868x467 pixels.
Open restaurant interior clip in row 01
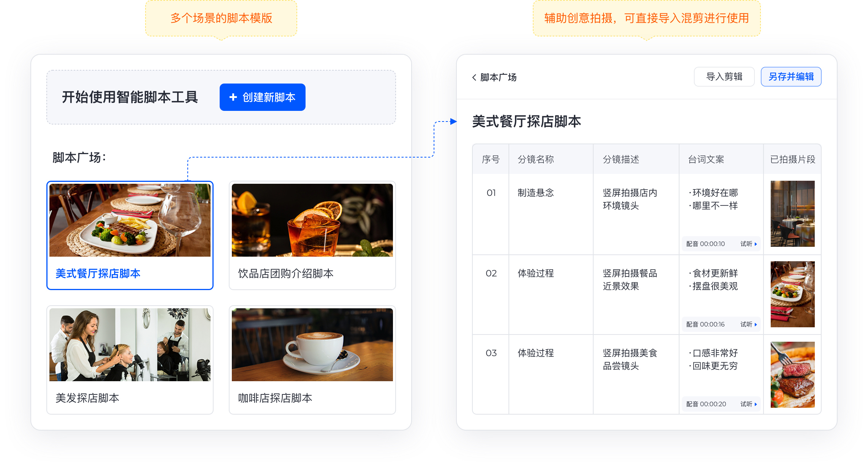pos(792,214)
